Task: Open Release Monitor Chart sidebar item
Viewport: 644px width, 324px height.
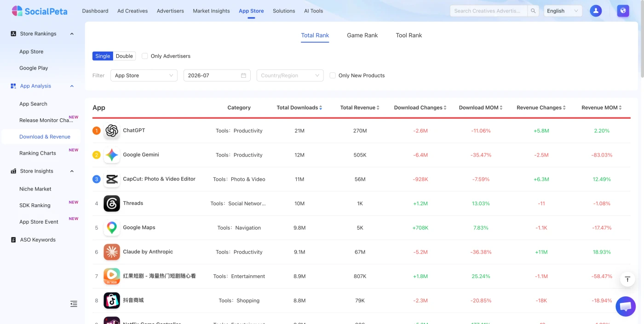Action: click(x=46, y=120)
